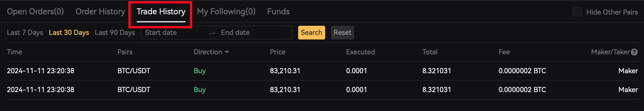Click the arrow between Start and End date
Screen dimensions: 644x111
(212, 33)
